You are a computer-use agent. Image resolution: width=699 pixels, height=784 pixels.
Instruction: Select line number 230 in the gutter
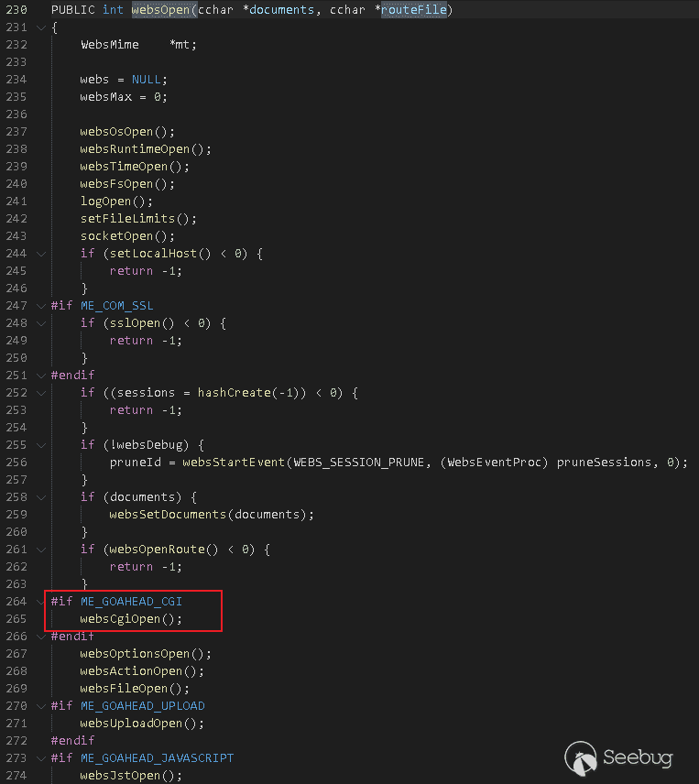pyautogui.click(x=16, y=10)
